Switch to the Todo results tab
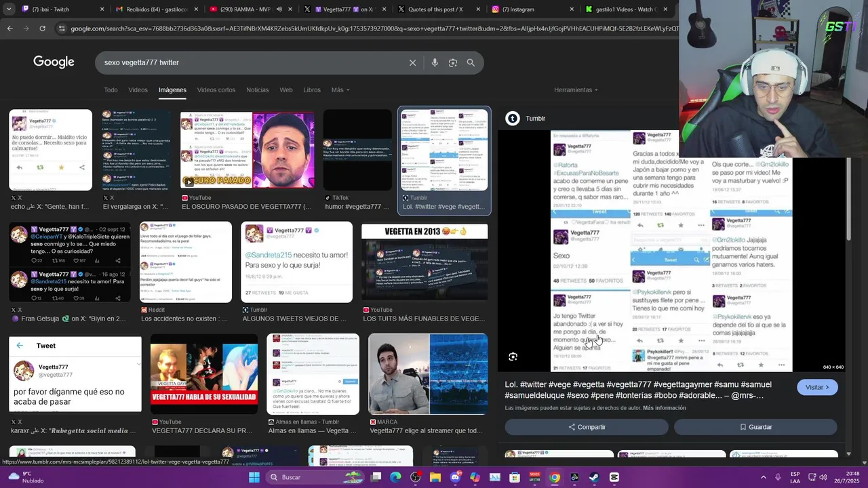 click(x=111, y=90)
